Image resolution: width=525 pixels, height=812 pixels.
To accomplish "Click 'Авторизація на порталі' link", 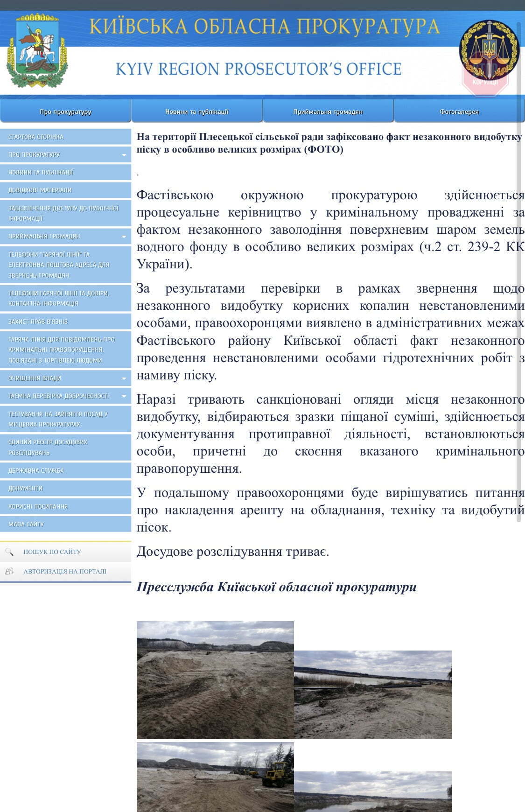I will point(65,571).
